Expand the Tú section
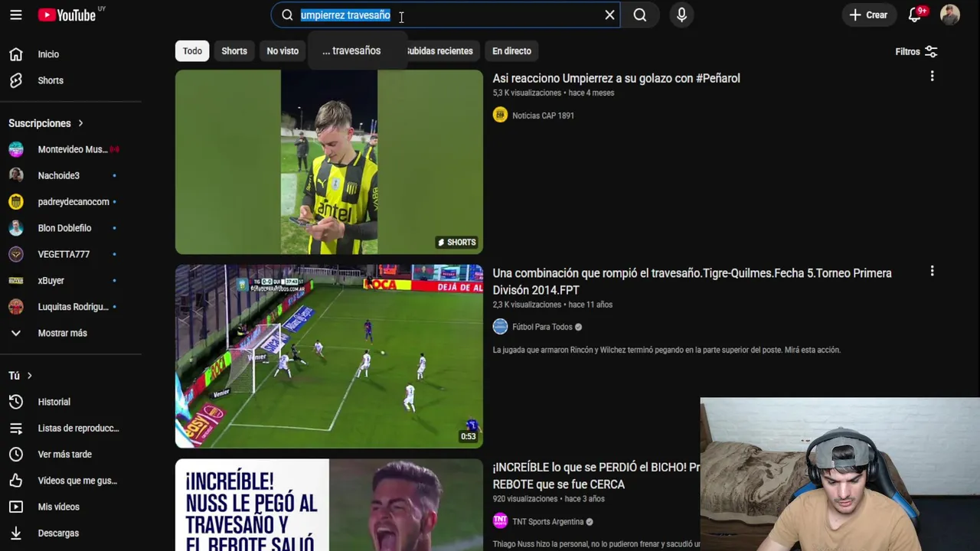Viewport: 980px width, 551px height. pos(21,376)
